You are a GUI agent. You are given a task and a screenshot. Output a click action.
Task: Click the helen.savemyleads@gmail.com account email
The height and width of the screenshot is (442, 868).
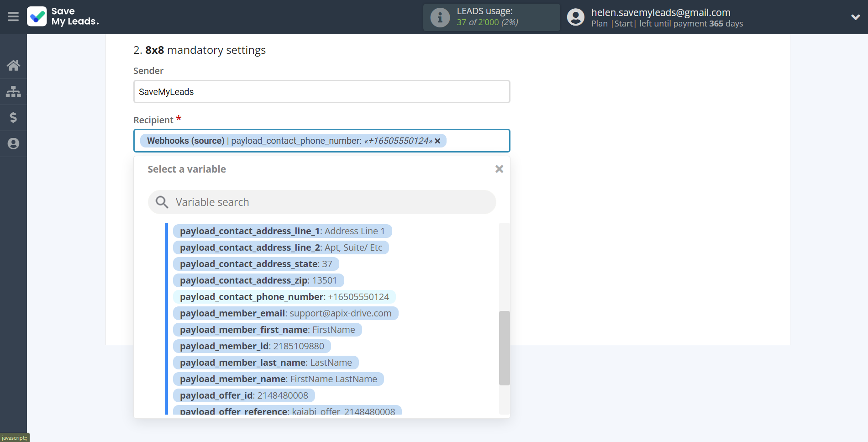[661, 12]
